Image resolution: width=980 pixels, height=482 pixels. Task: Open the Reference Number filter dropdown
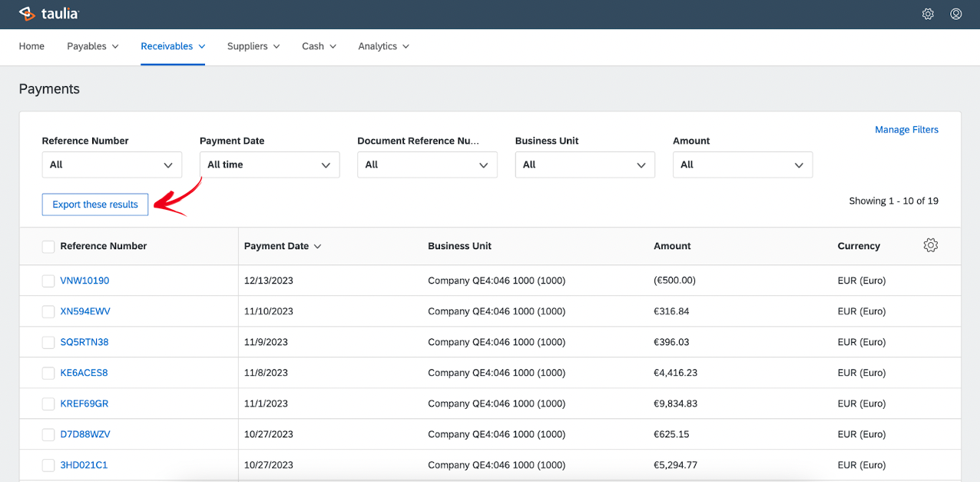click(x=112, y=165)
